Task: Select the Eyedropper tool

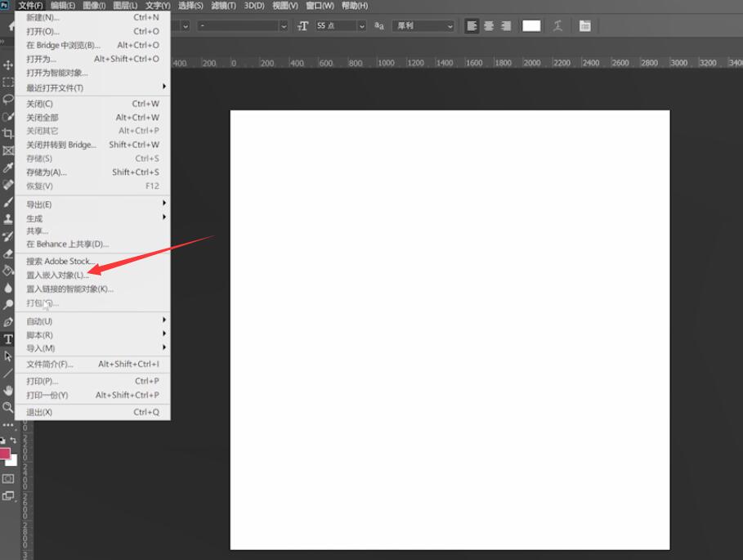Action: coord(8,168)
